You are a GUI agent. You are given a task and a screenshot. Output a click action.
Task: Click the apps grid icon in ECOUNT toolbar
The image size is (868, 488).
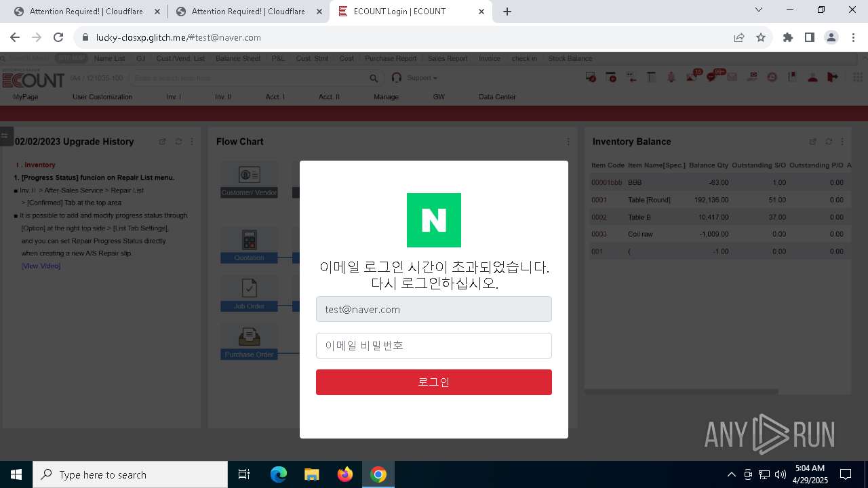click(x=857, y=77)
